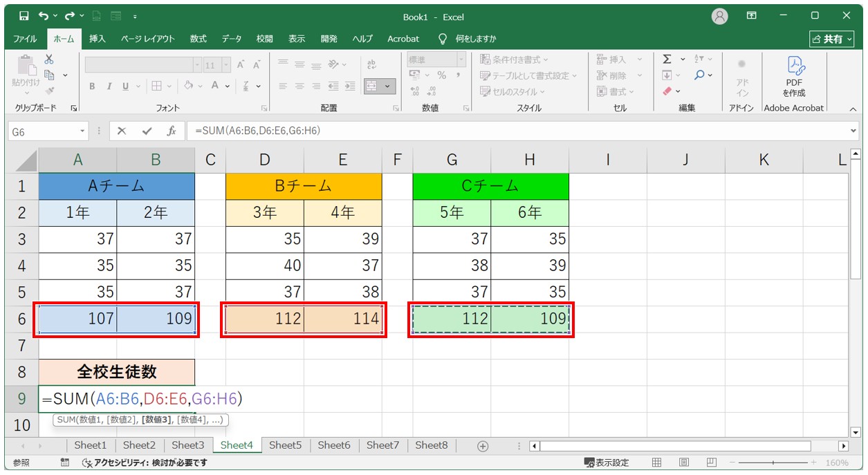This screenshot has width=868, height=475.
Task: Underline text with the U icon
Action: click(x=125, y=86)
